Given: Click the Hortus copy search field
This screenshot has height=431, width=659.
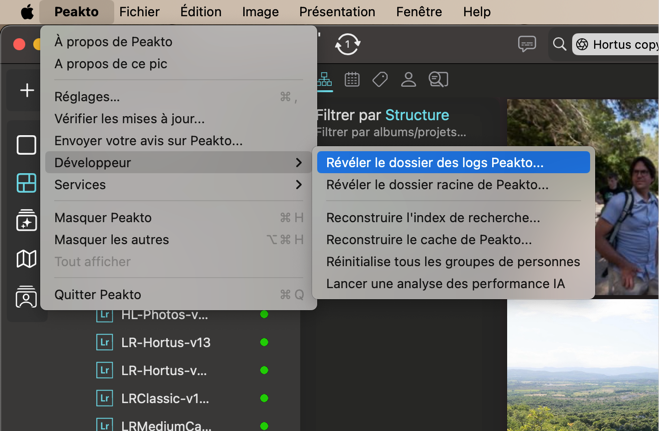Looking at the screenshot, I should pos(615,44).
